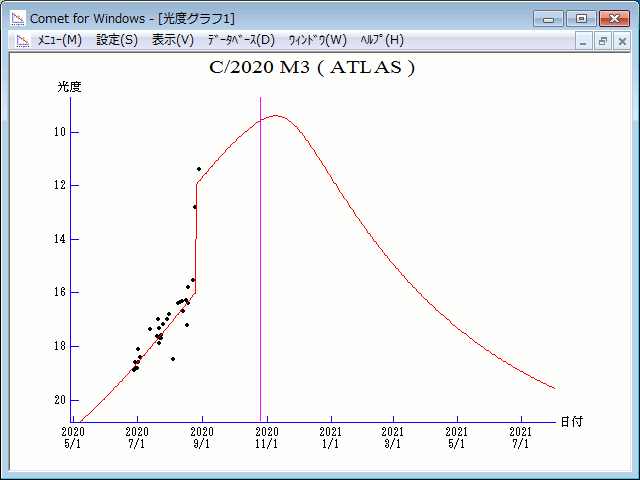Click the 光度 magnitude axis label
Screen dimensions: 640x480
(x=69, y=87)
